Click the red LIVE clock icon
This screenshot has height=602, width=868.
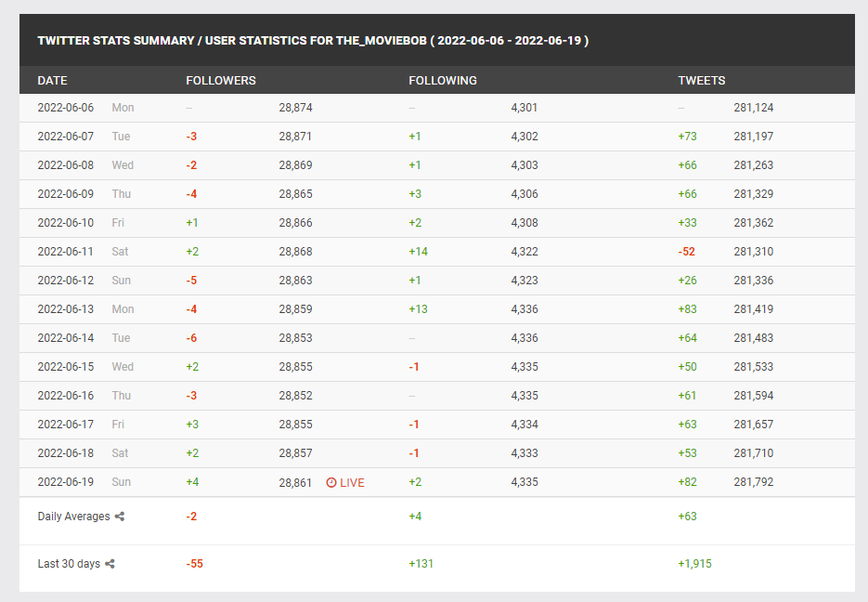pos(331,482)
